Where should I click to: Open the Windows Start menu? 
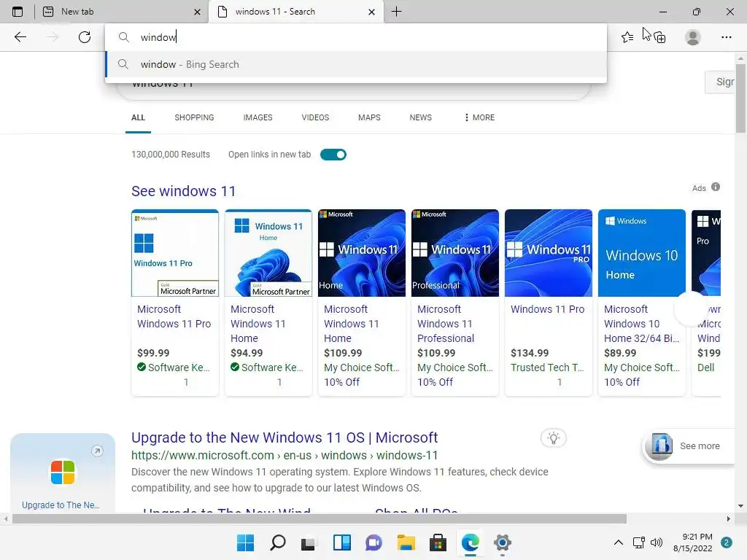tap(245, 542)
